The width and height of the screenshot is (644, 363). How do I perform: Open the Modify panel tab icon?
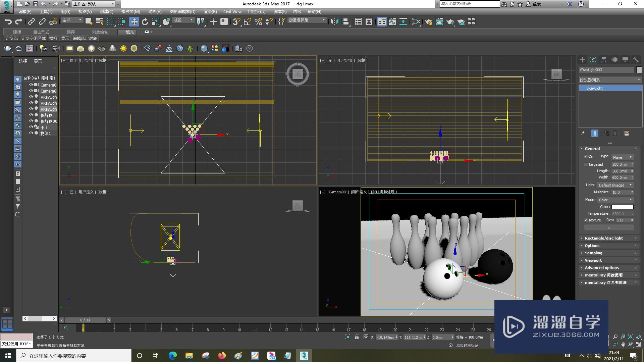pos(593,60)
